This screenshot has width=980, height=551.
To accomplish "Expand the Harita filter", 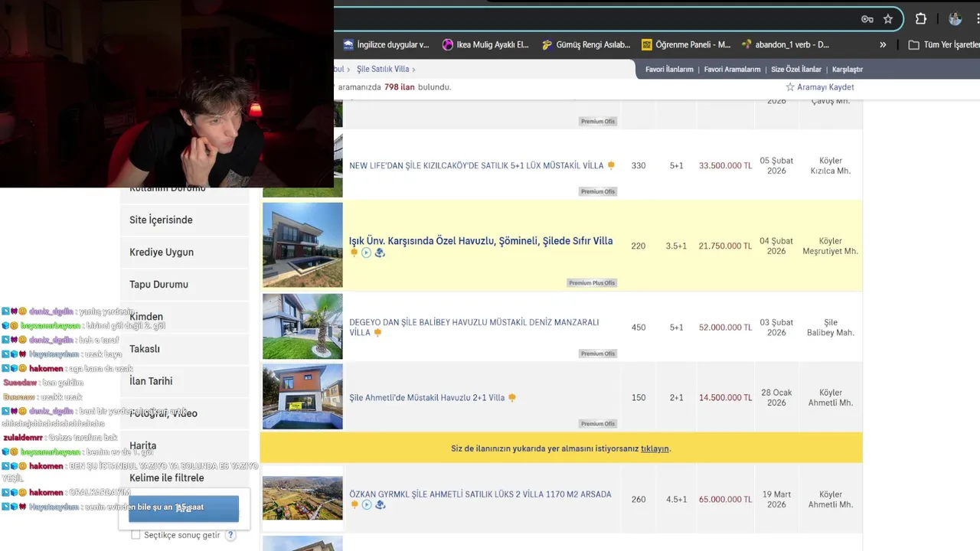I will click(x=185, y=445).
